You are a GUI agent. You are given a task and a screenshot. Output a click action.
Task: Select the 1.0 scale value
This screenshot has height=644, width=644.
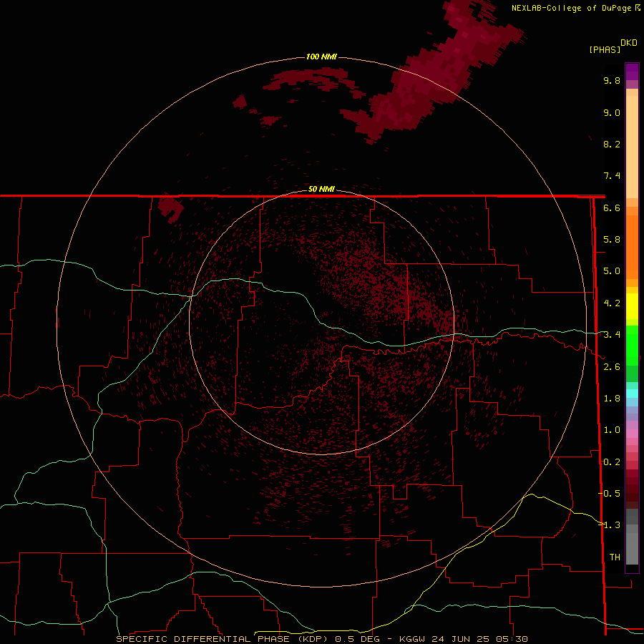[x=612, y=430]
